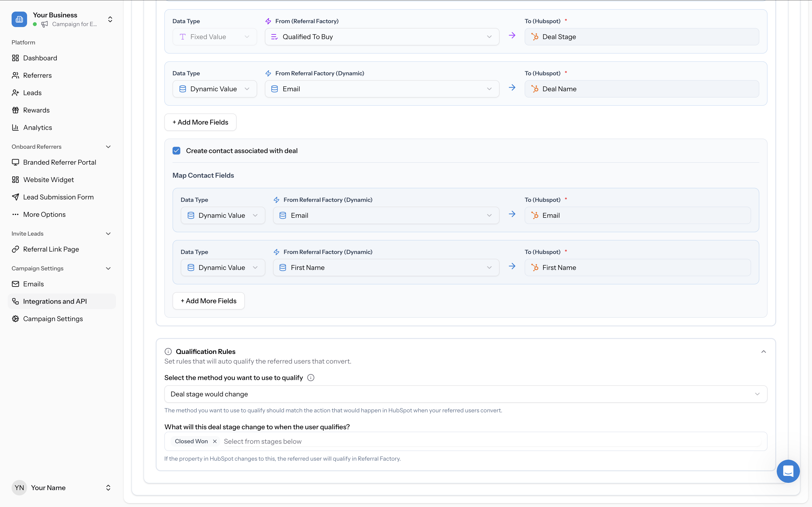This screenshot has width=812, height=507.
Task: Collapse the Onboard Referrers section
Action: pyautogui.click(x=108, y=147)
